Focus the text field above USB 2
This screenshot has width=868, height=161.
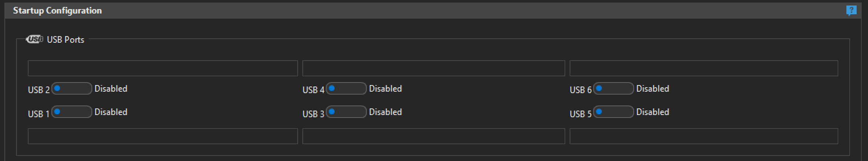tap(163, 68)
